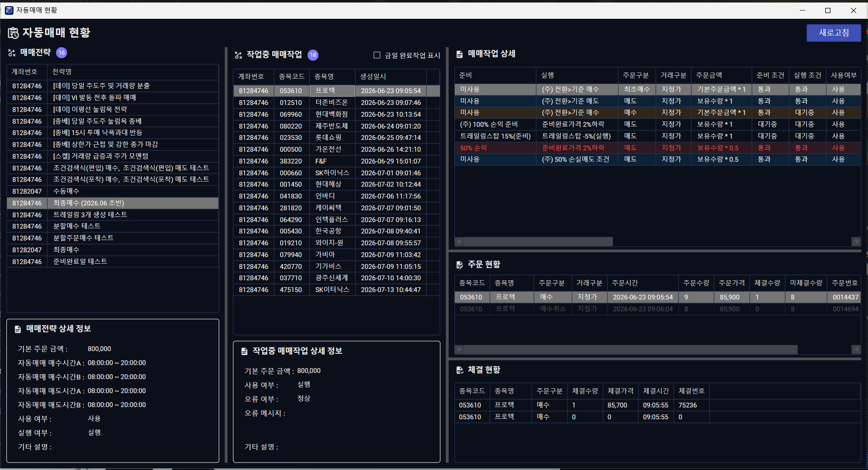
Task: Click the 매매전략 상세 정보 icon
Action: (18, 329)
